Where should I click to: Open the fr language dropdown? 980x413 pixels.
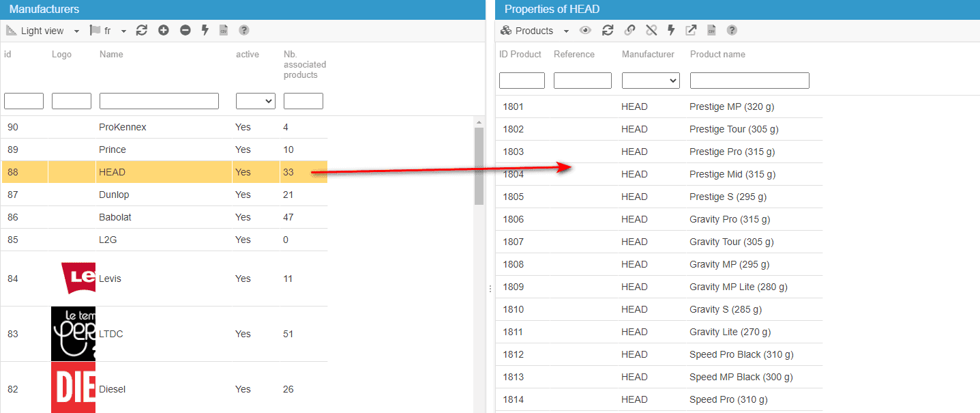[x=108, y=31]
